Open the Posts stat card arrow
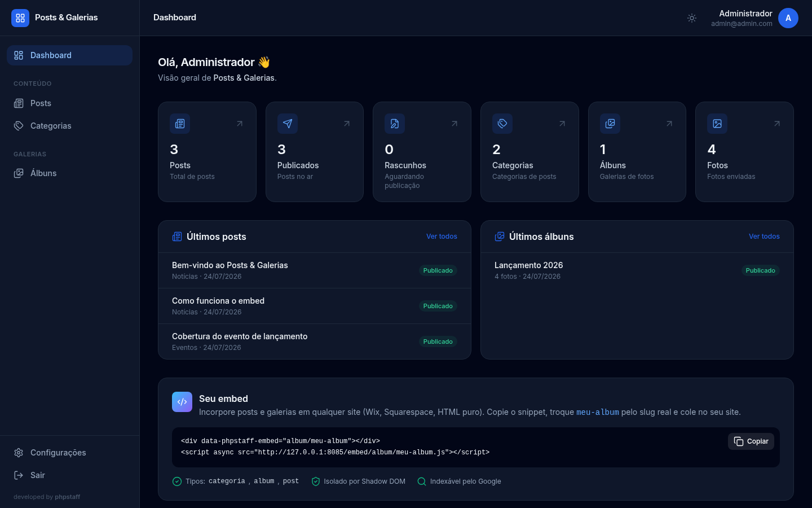 point(240,124)
